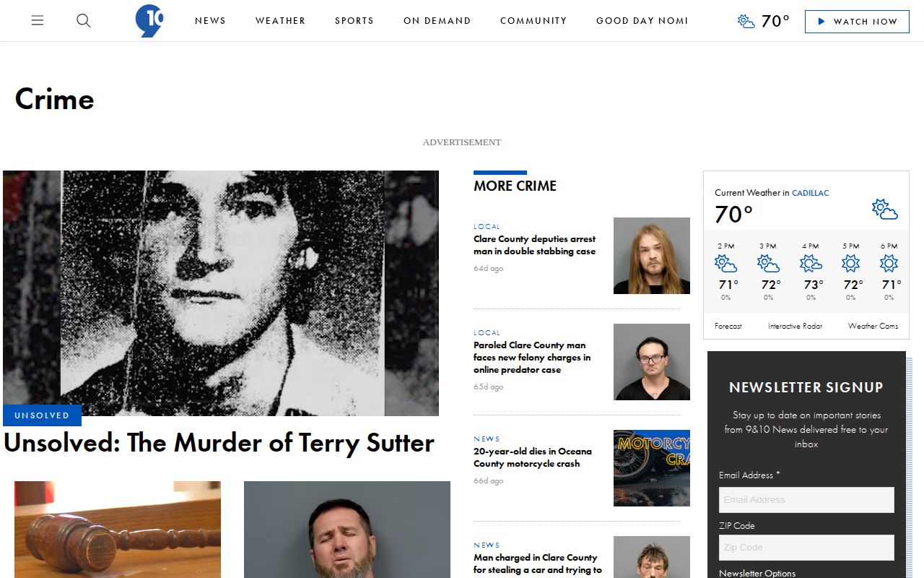
Task: Open Man charged in Clare County car theft story
Action: [x=538, y=564]
